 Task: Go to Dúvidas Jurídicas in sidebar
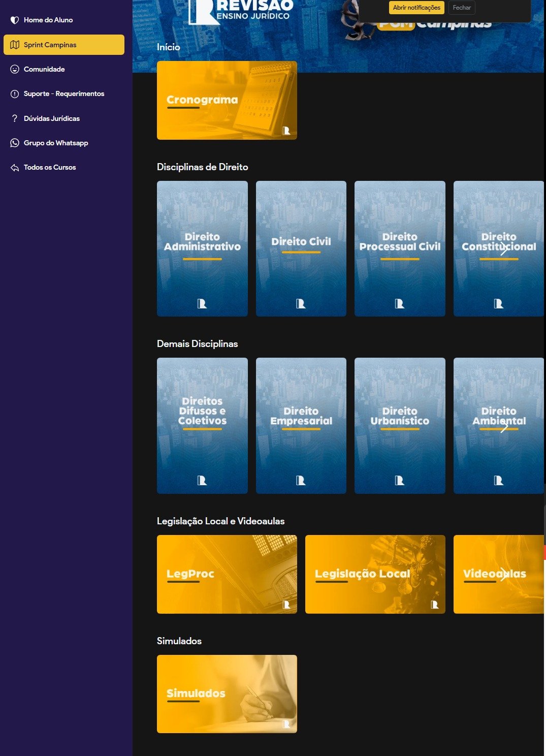click(x=51, y=118)
